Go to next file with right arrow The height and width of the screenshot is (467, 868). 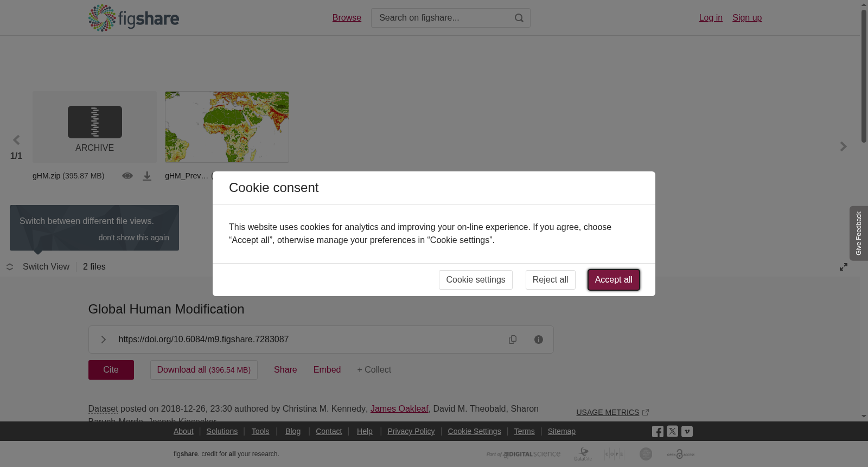click(843, 146)
